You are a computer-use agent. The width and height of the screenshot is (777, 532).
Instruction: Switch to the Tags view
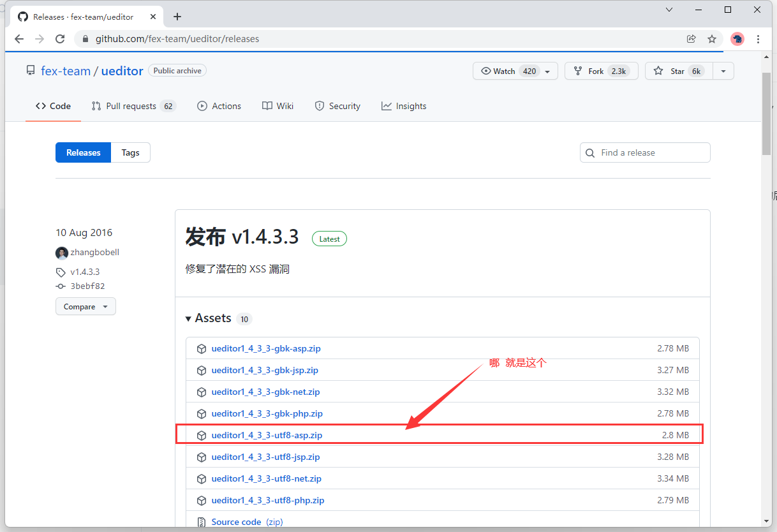pos(131,152)
